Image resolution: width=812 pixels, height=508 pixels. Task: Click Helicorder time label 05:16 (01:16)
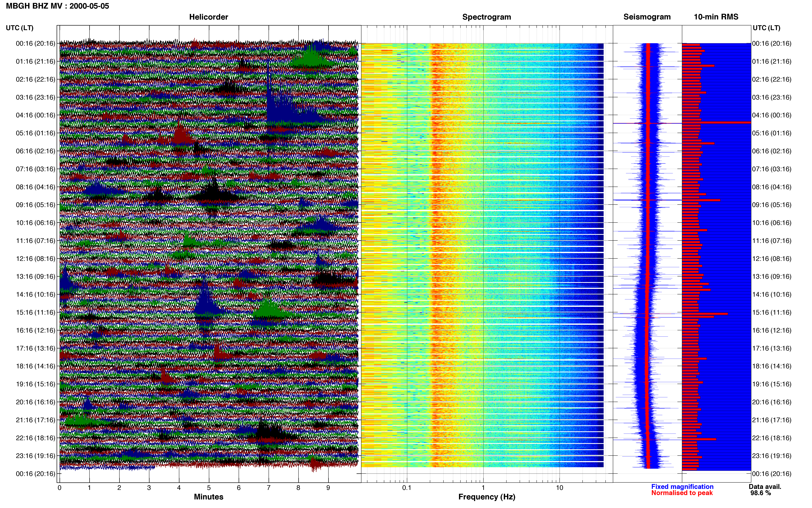point(35,133)
